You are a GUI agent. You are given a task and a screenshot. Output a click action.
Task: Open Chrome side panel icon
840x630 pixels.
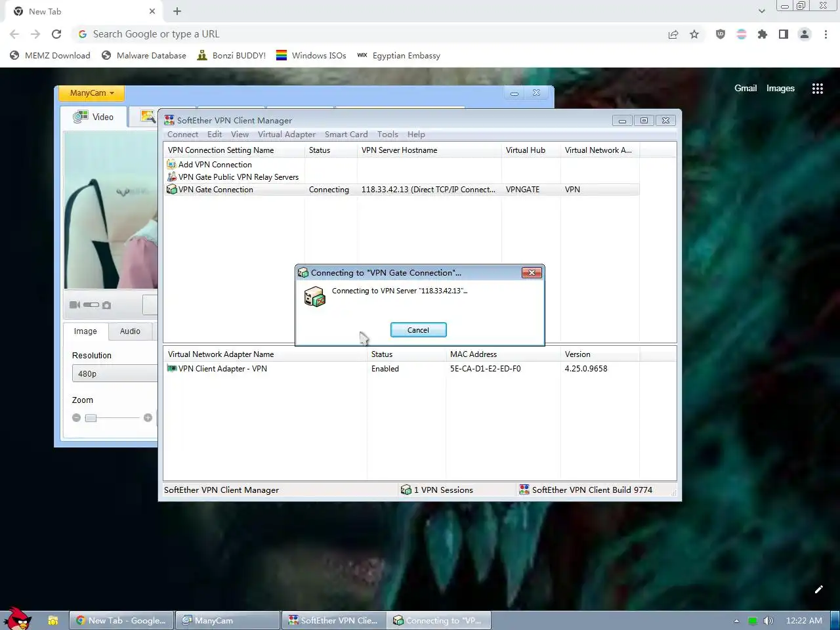coord(784,34)
